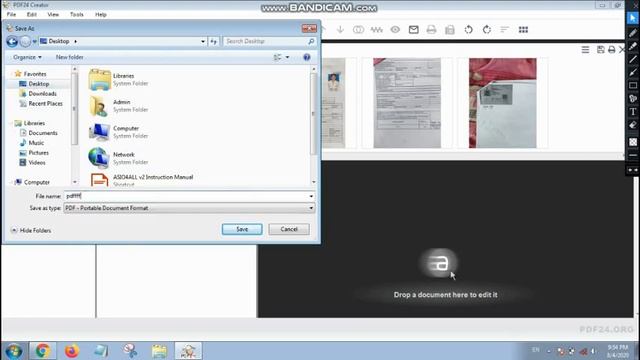Click the grid view icon in PDF24 toolbar
Image resolution: width=640 pixels, height=360 pixels.
(523, 29)
